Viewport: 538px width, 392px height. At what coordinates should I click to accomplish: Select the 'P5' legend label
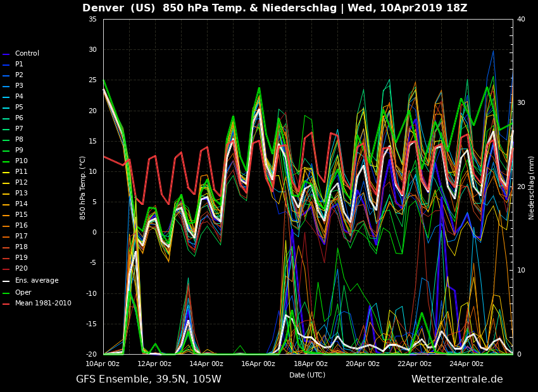pos(19,107)
